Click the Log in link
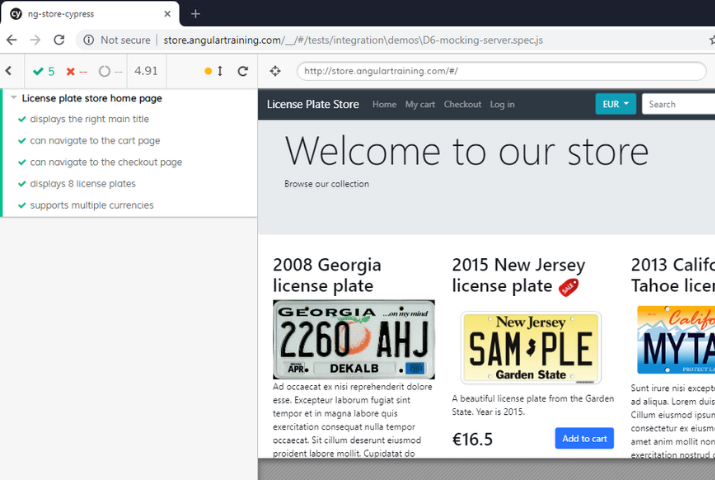Viewport: 715px width, 480px height. click(x=502, y=104)
